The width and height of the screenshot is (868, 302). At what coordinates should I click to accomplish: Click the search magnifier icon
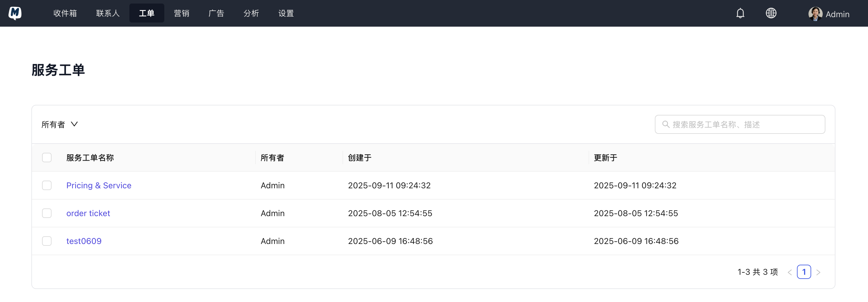click(x=666, y=124)
